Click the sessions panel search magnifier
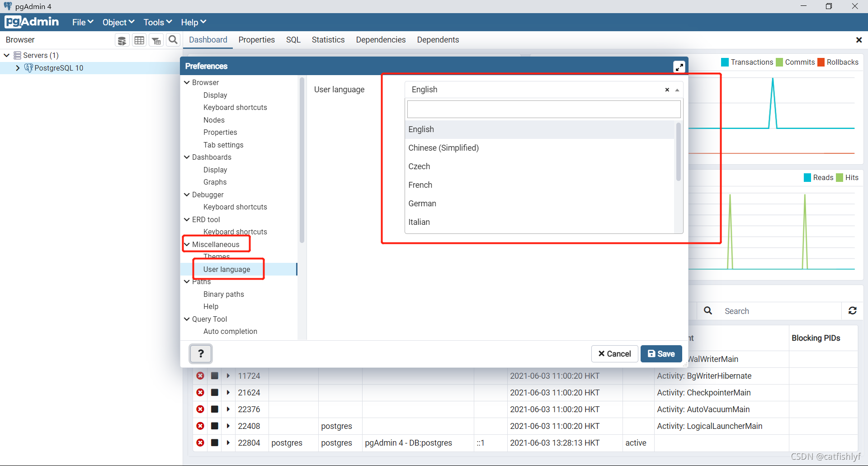The width and height of the screenshot is (868, 466). tap(708, 311)
